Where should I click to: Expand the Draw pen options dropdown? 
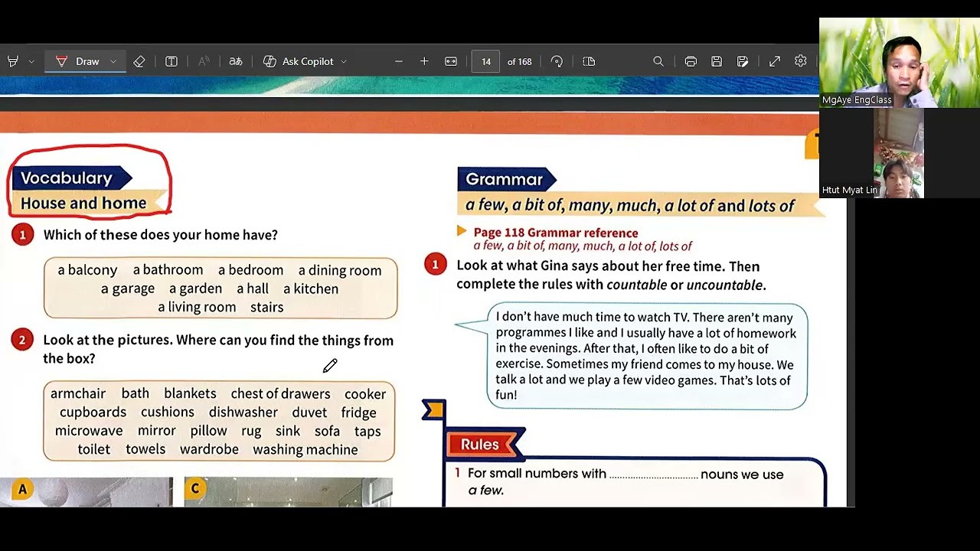[113, 61]
